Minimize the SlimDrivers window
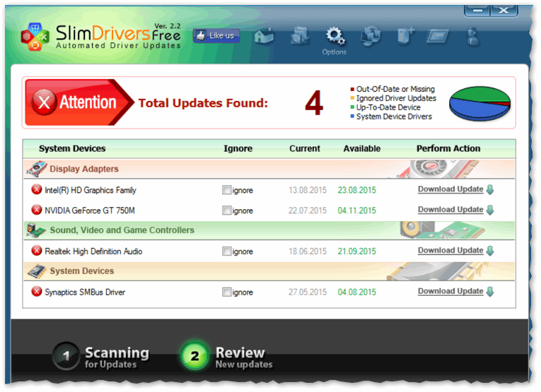Viewport: 541px width, 392px height. click(477, 11)
